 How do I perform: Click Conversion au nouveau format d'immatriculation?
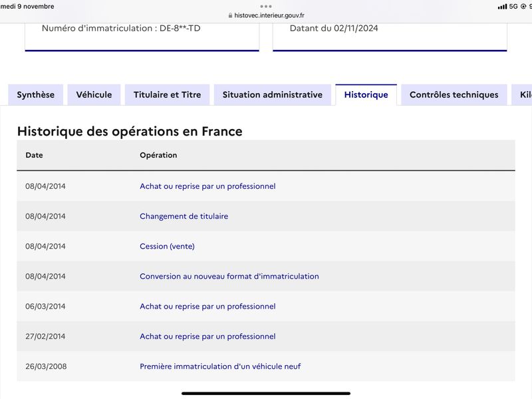[x=229, y=276]
